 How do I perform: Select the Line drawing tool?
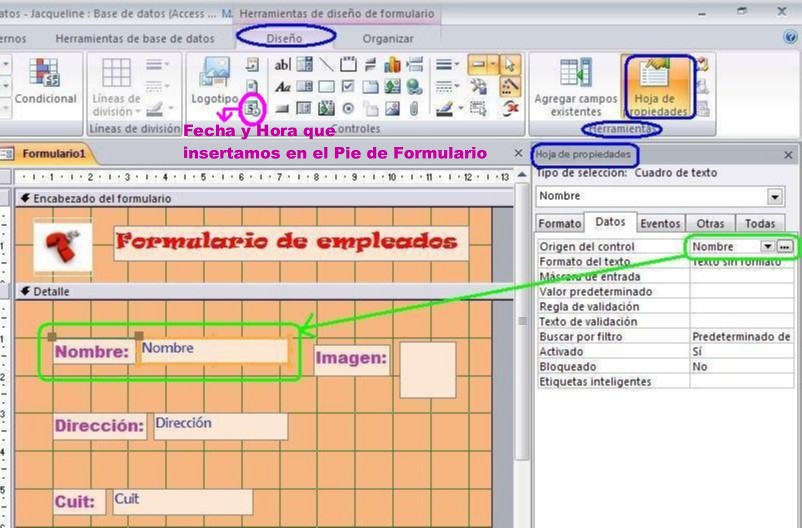click(x=326, y=64)
